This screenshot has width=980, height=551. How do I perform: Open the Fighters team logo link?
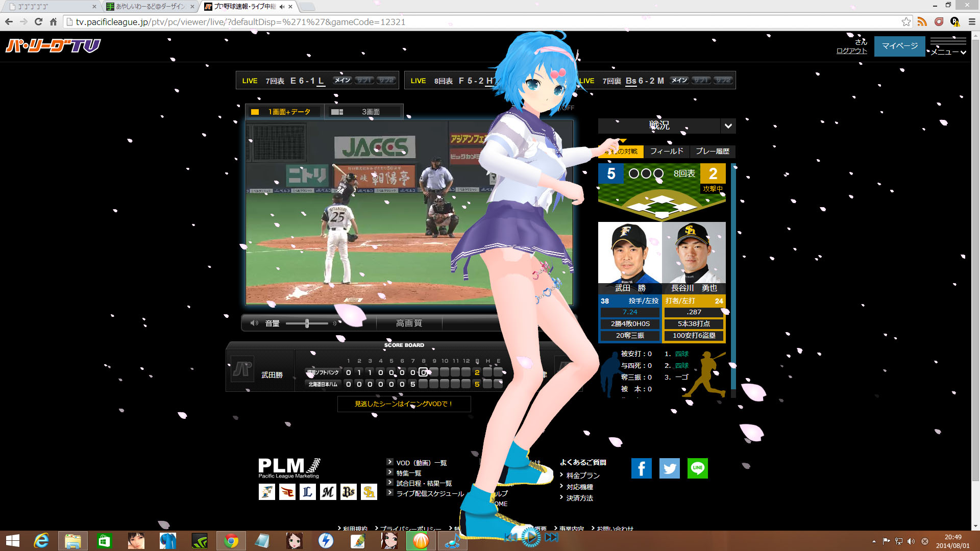pos(267,492)
